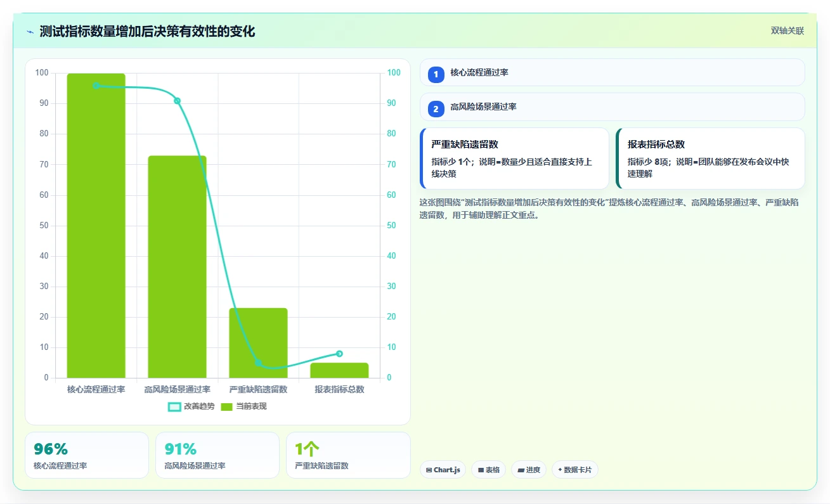This screenshot has width=830, height=504.
Task: Click the 报表指标总数 bar
Action: click(x=339, y=370)
